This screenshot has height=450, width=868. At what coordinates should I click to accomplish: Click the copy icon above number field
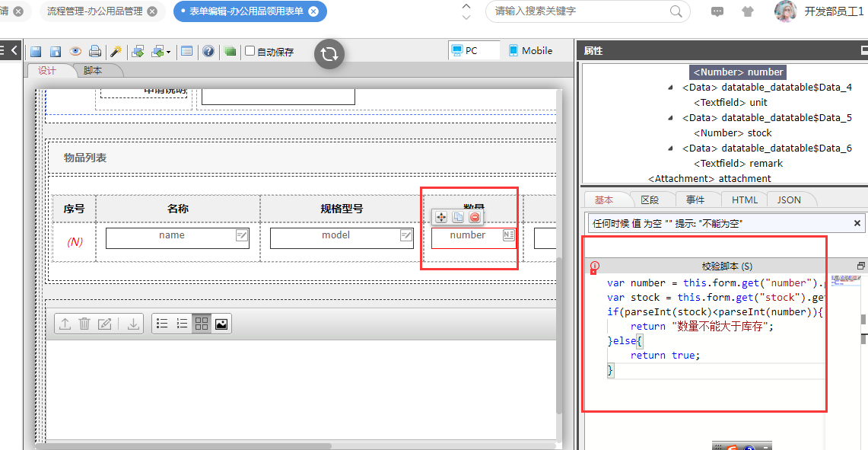pos(458,217)
